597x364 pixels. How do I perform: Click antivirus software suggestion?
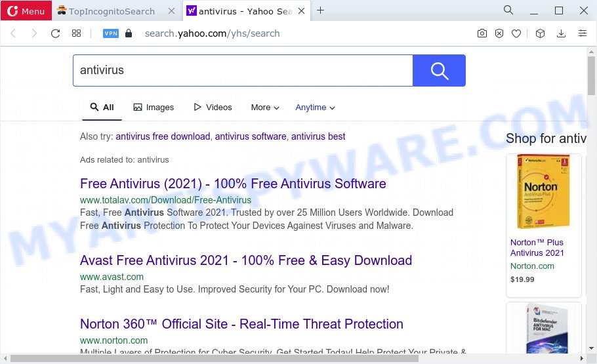(251, 136)
